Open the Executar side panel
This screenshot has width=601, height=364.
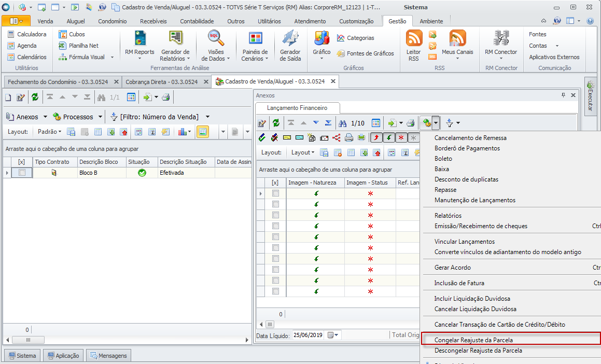[x=590, y=96]
